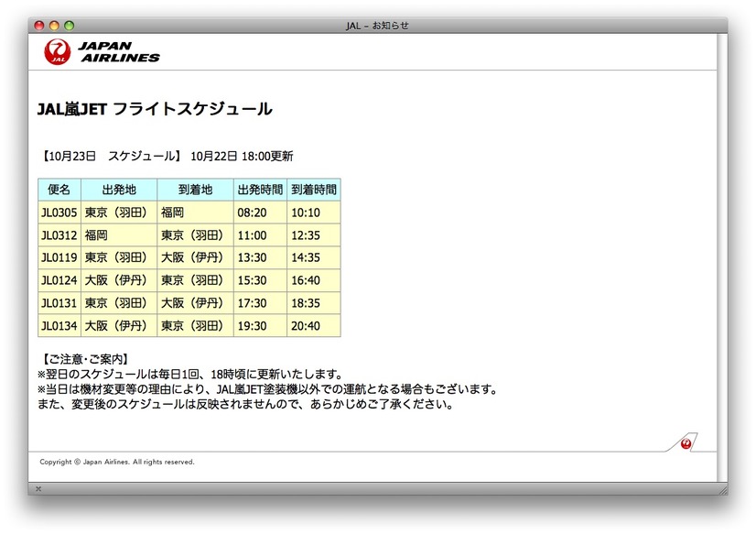The height and width of the screenshot is (534, 756).
Task: Click the Japan Airlines crane logo
Action: (58, 51)
